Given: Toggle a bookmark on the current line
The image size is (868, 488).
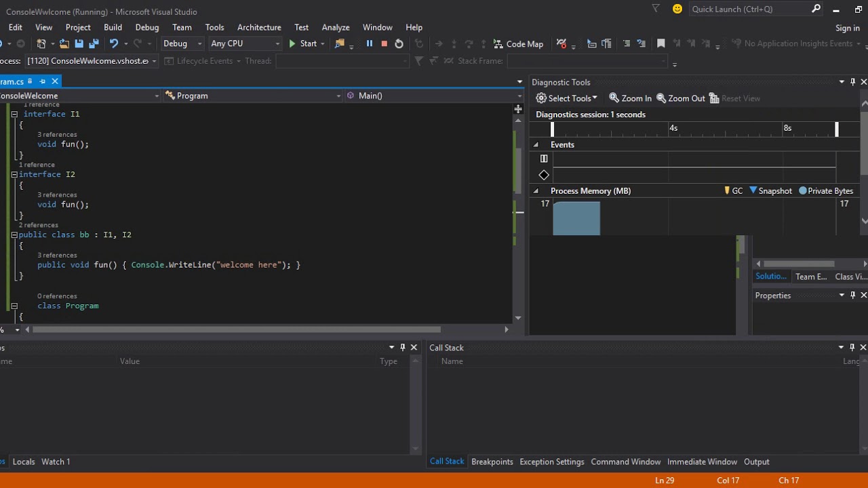Looking at the screenshot, I should point(661,43).
